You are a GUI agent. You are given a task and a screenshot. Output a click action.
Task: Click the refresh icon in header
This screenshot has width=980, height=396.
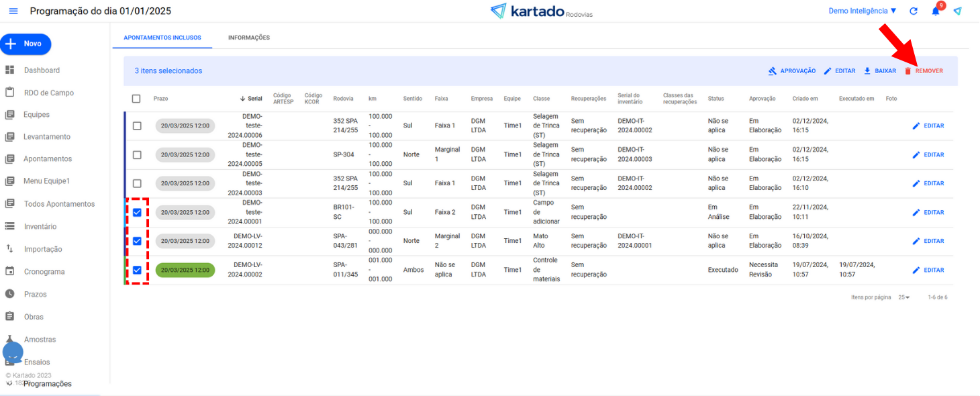click(914, 11)
